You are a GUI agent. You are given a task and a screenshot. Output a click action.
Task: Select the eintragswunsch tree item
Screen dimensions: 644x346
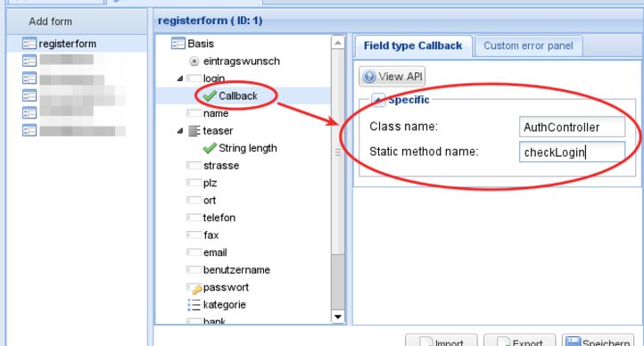(242, 62)
